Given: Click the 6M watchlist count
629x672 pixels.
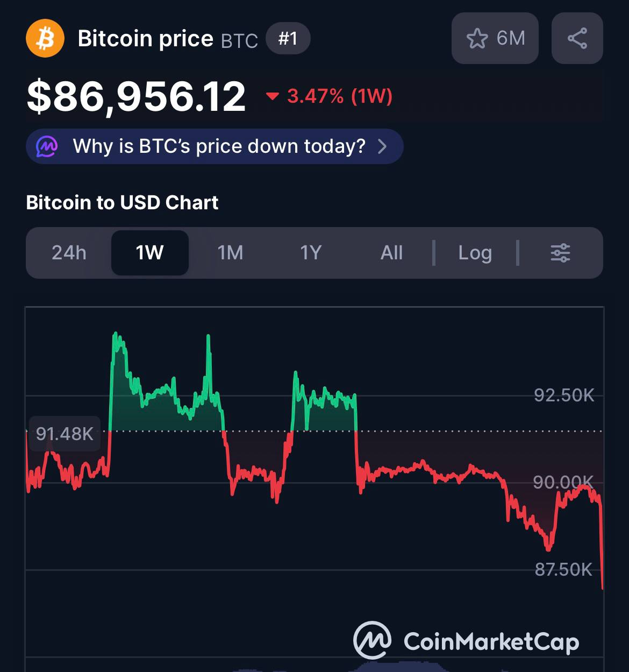Looking at the screenshot, I should point(510,39).
